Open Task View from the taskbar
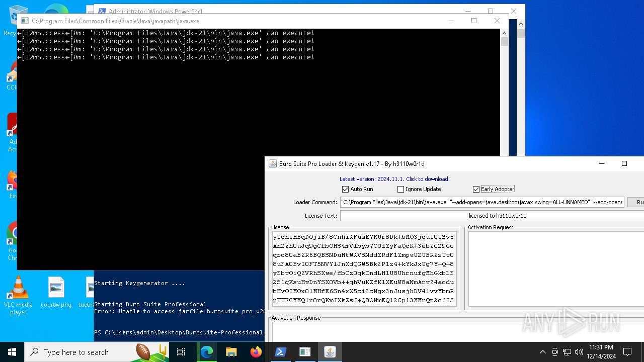Viewport: 644px width, 362px height. tap(181, 352)
